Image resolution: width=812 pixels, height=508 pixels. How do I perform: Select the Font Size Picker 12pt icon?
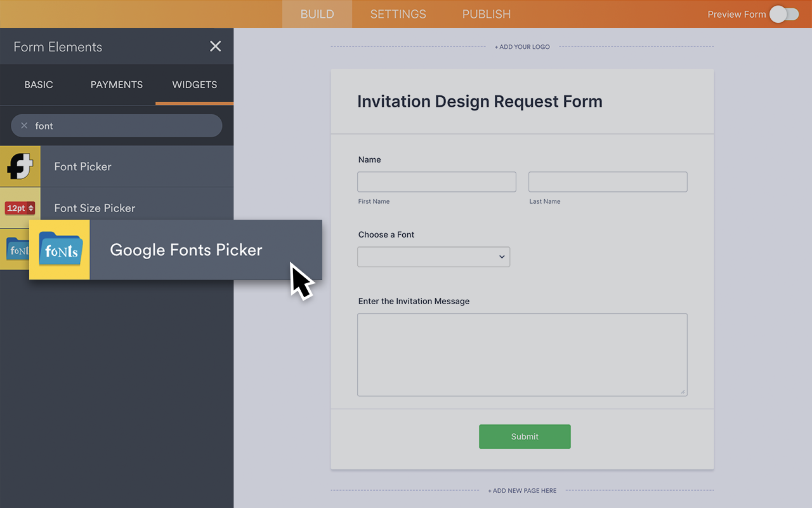click(x=20, y=208)
